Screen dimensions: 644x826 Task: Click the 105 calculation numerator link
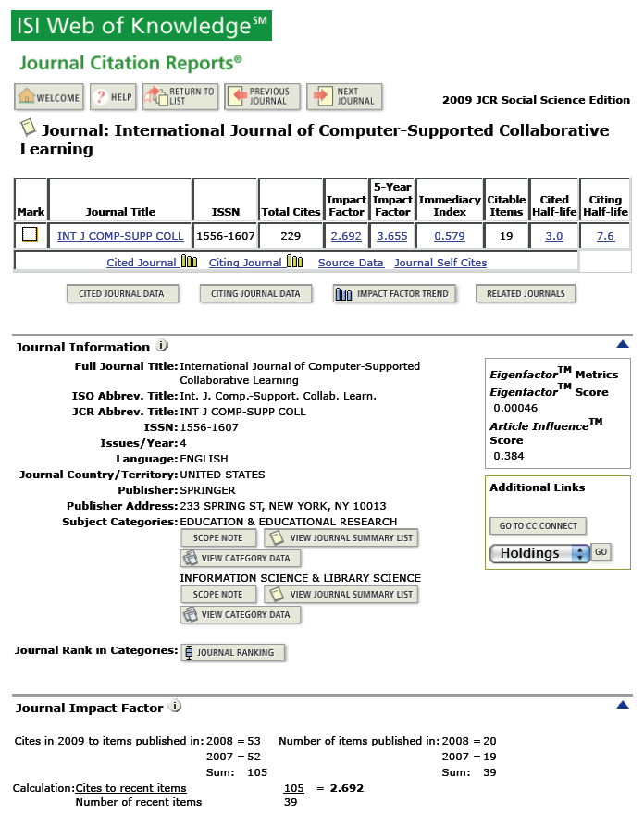(293, 788)
